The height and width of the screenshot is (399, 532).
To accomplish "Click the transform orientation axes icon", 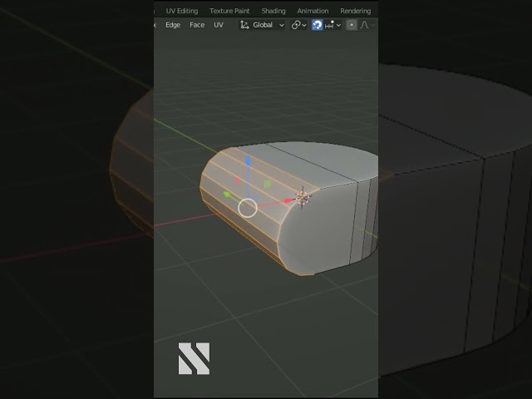I will point(244,25).
